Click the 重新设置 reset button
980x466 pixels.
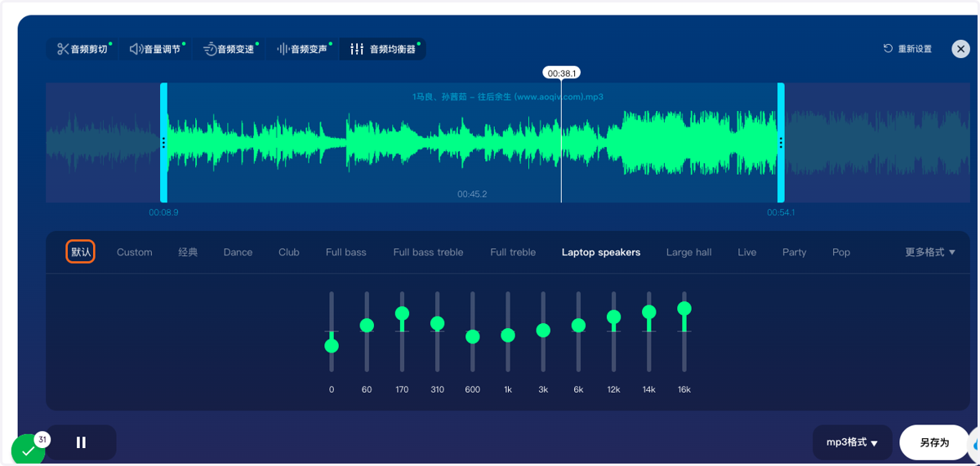pos(907,49)
